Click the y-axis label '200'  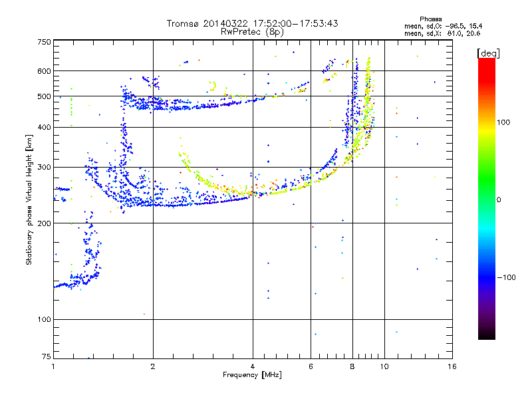tap(45, 223)
